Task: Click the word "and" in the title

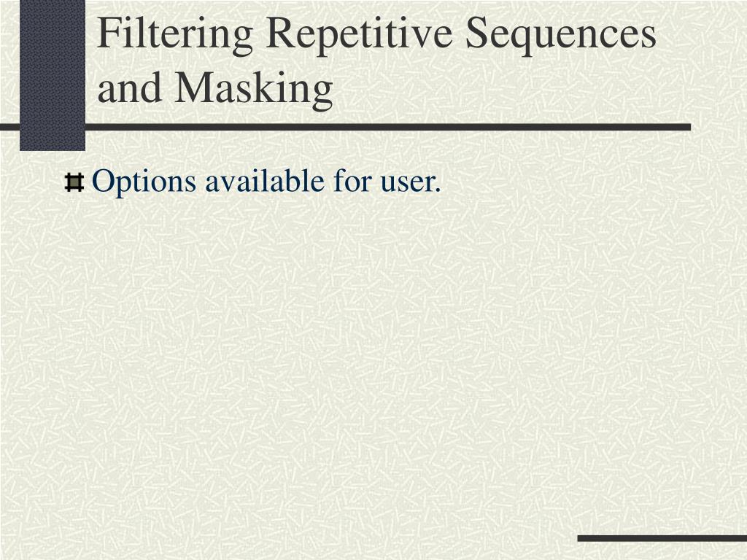Action: point(130,87)
